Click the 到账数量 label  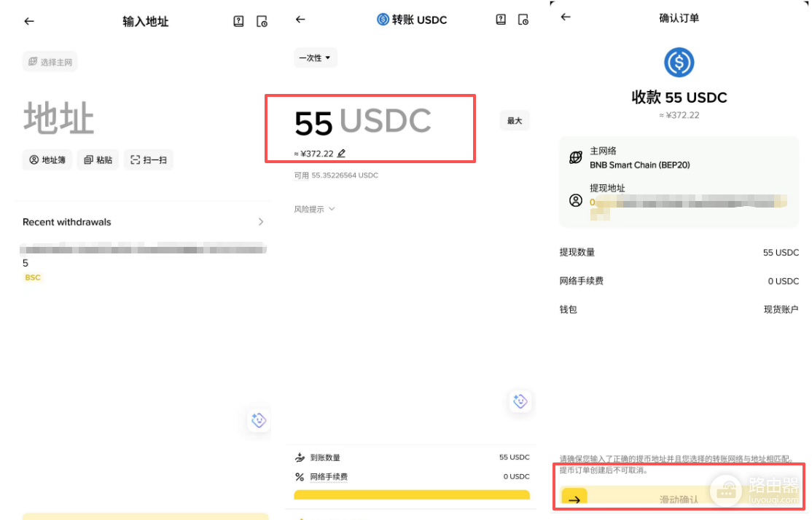click(x=325, y=457)
